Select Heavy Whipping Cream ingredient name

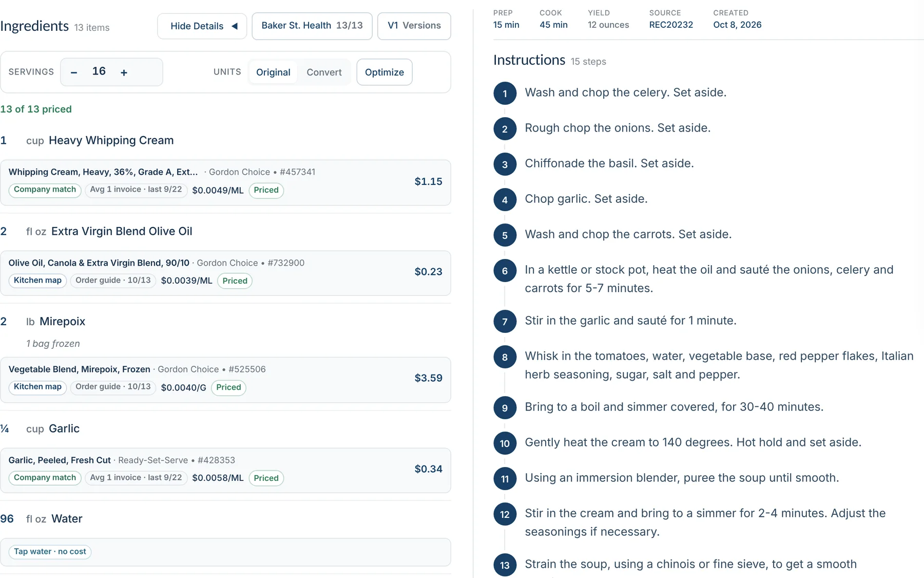click(x=111, y=140)
